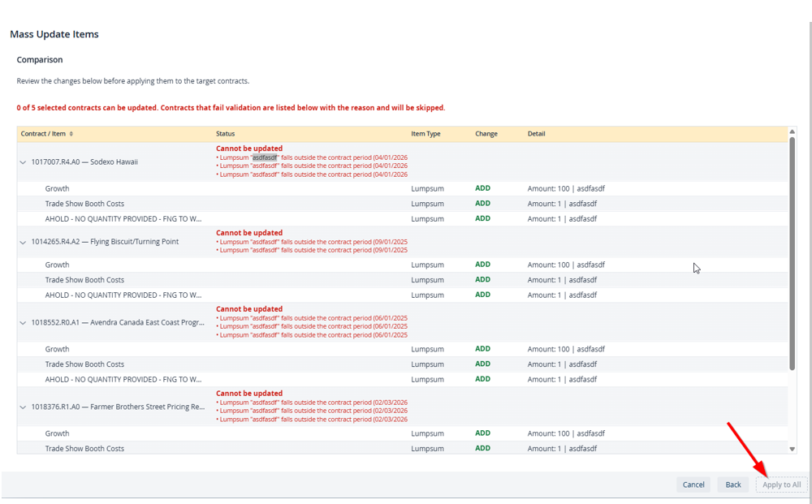Click the table scrollbar down arrow
Screen dimensions: 812x504
792,449
